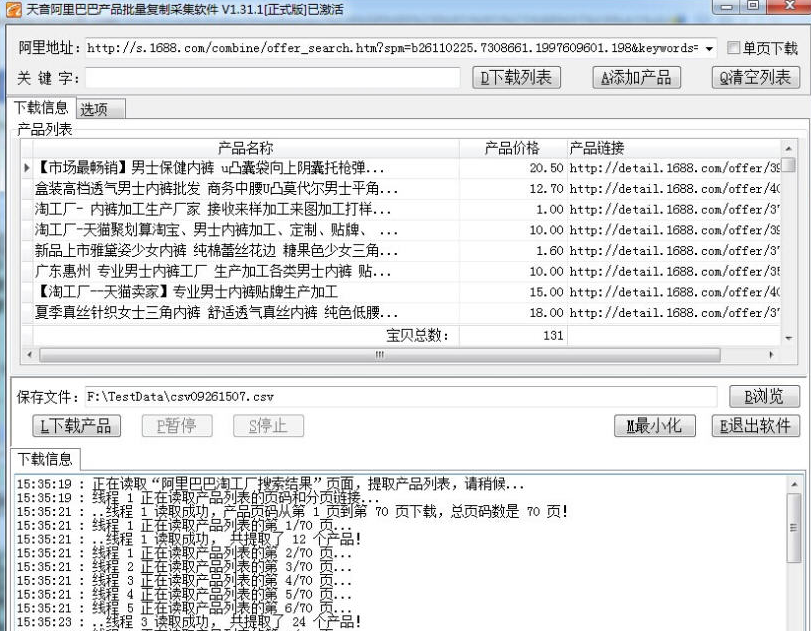Viewport: 811px width, 631px height.
Task: Exit via E退出软件 button
Action: (756, 427)
